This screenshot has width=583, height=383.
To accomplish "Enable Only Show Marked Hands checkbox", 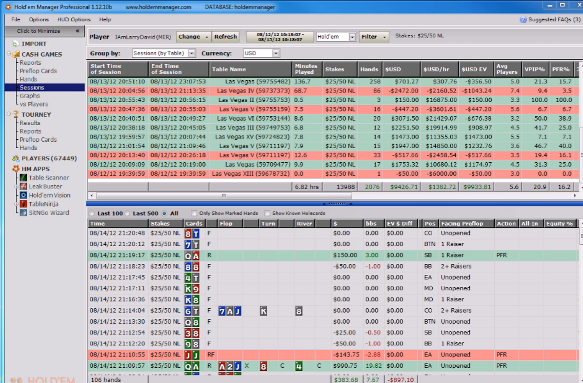I will click(194, 213).
